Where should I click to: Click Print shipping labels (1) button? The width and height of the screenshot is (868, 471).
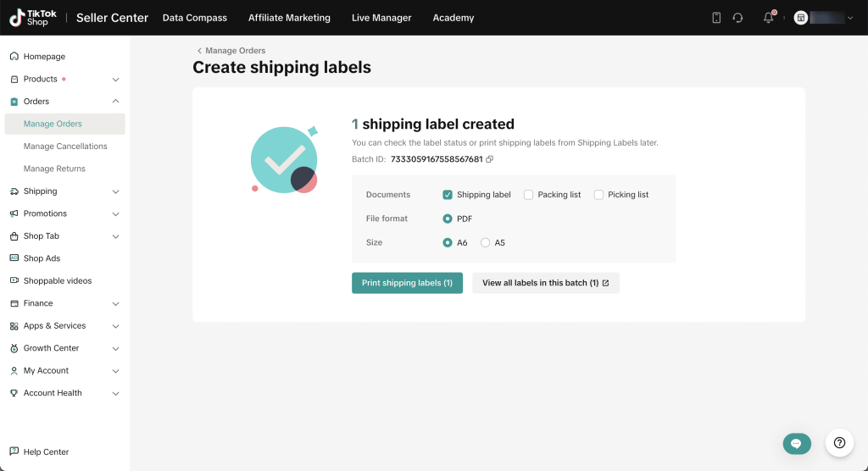(407, 283)
